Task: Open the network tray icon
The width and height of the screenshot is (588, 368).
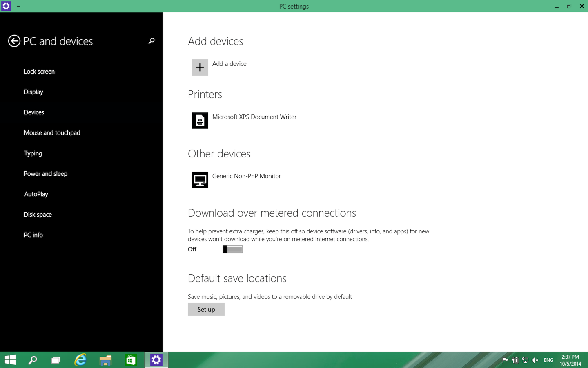Action: tap(525, 360)
